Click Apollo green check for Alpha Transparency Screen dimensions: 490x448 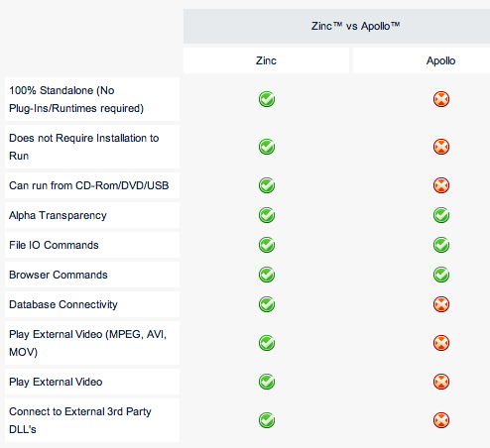tap(441, 215)
